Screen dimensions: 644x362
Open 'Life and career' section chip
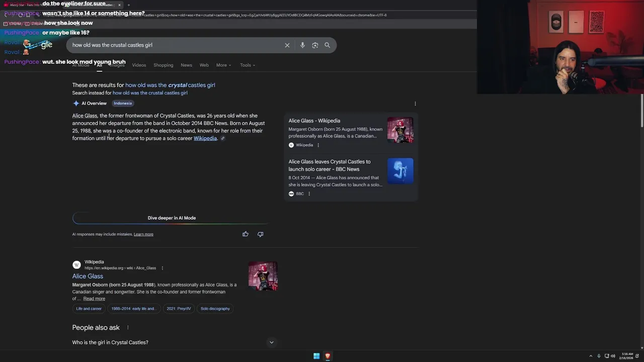[x=89, y=309]
